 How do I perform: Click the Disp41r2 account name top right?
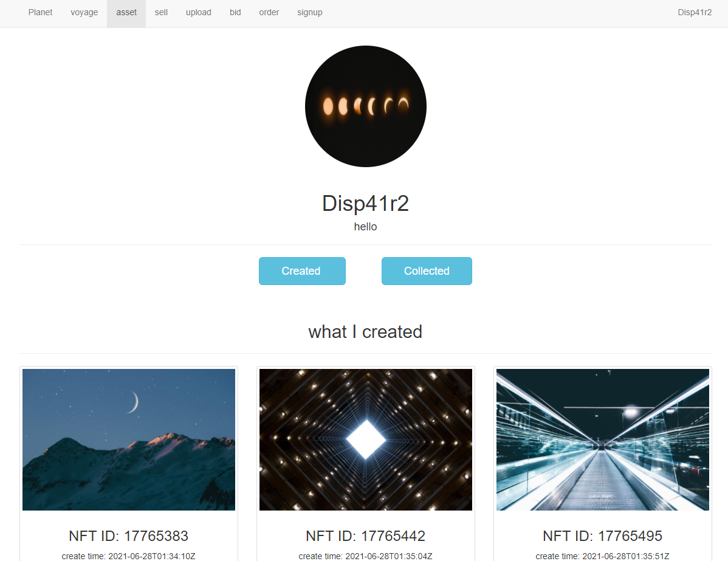tap(695, 12)
